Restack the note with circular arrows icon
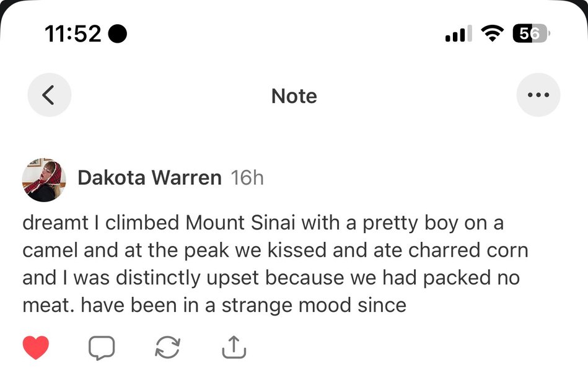This screenshot has height=372, width=588. pos(167,348)
